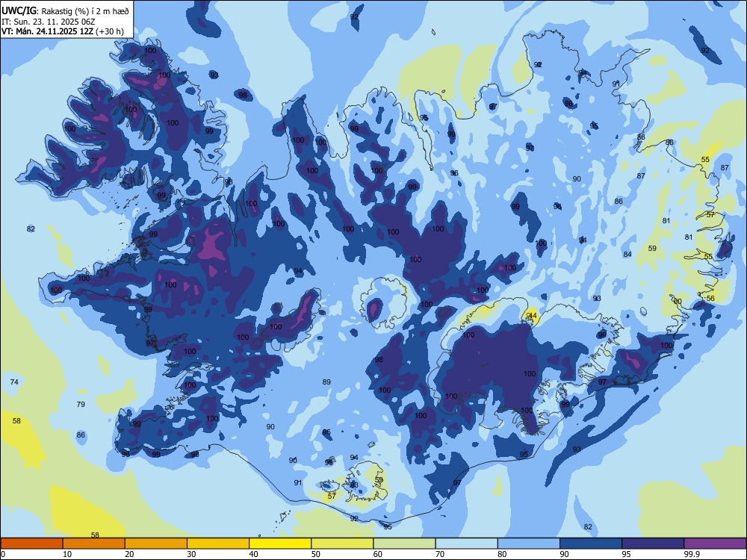Click the legend tick label 50
The image size is (747, 560).
[315, 554]
